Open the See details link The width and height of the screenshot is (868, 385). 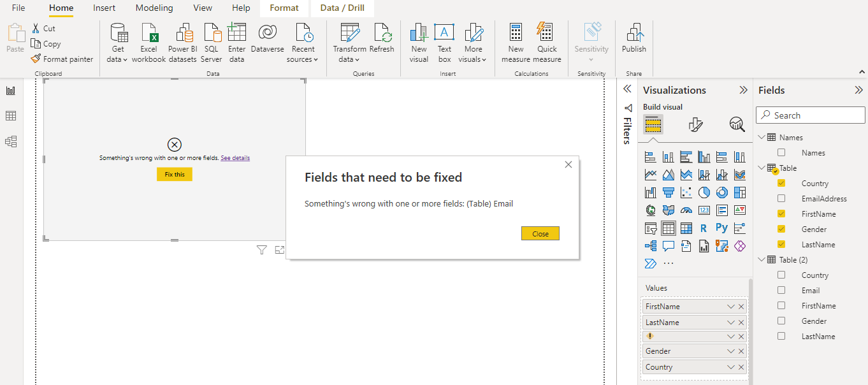(x=235, y=157)
